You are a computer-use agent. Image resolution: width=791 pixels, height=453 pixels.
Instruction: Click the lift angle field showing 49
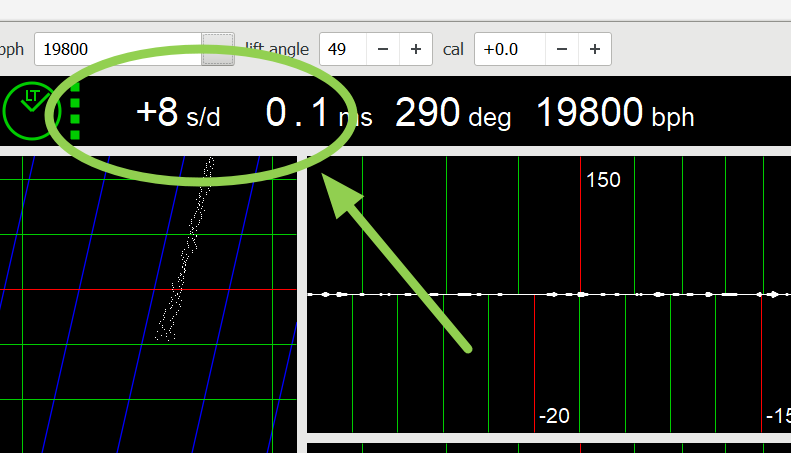pos(343,48)
